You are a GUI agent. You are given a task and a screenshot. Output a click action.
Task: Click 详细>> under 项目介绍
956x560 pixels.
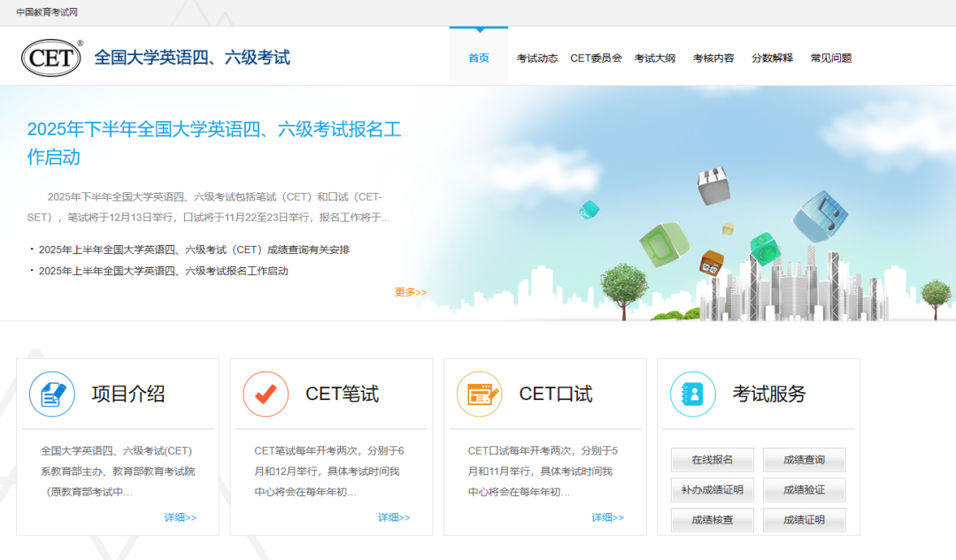pos(181,518)
